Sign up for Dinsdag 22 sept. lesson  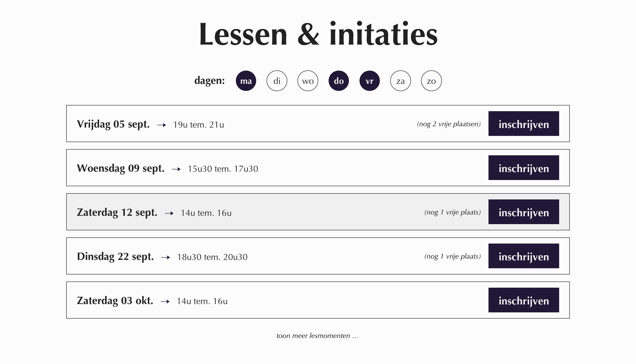524,256
